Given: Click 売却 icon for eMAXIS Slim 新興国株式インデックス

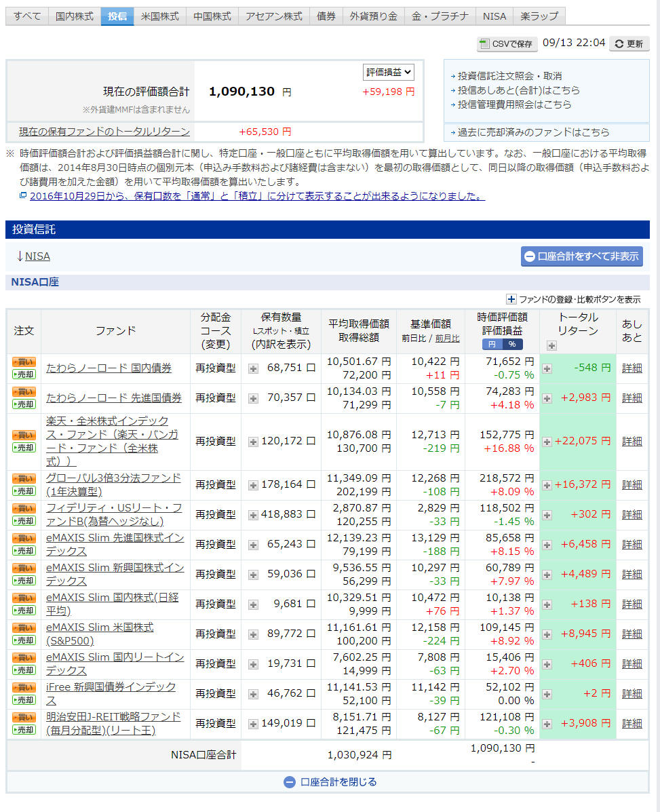Looking at the screenshot, I should click(24, 581).
